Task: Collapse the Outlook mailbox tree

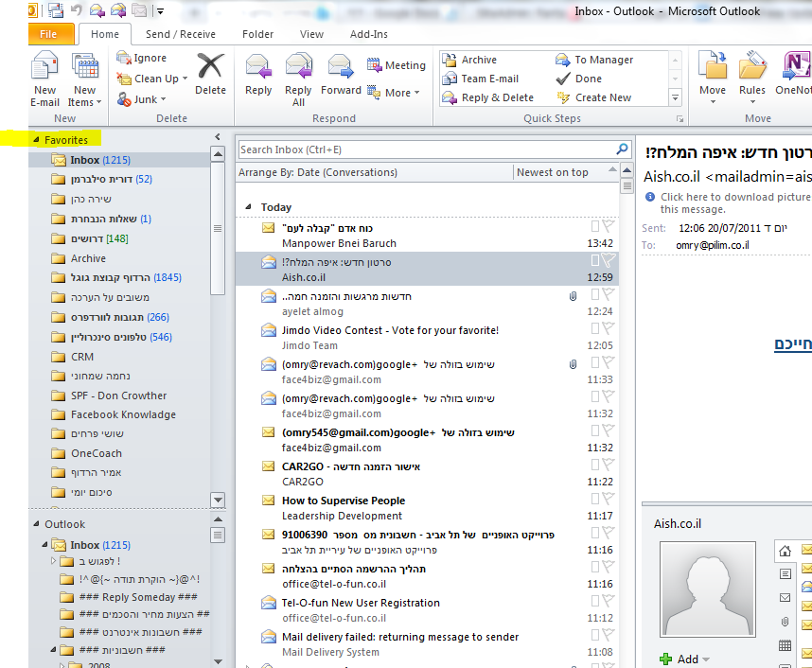Action: [x=36, y=523]
